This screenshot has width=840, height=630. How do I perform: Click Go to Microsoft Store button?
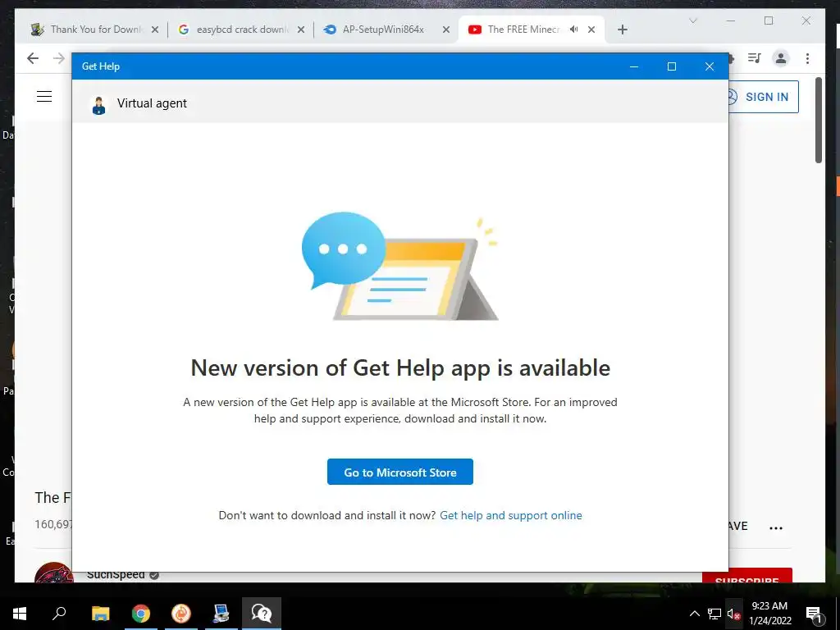tap(400, 472)
